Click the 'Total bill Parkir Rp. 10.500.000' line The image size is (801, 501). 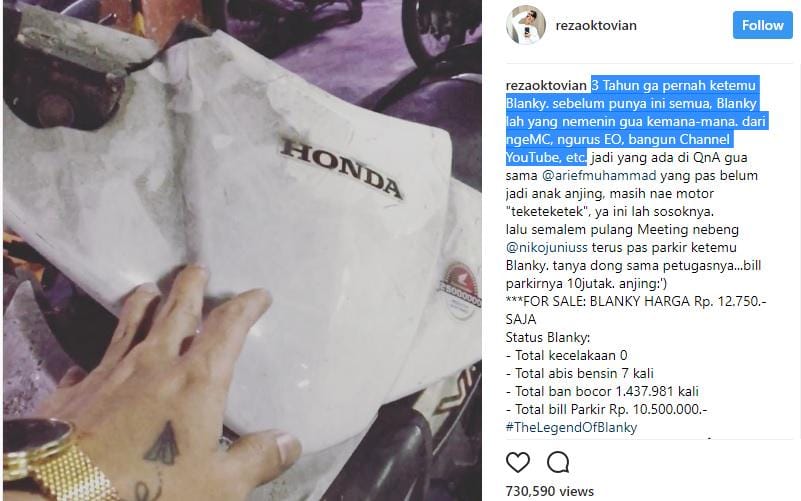606,410
